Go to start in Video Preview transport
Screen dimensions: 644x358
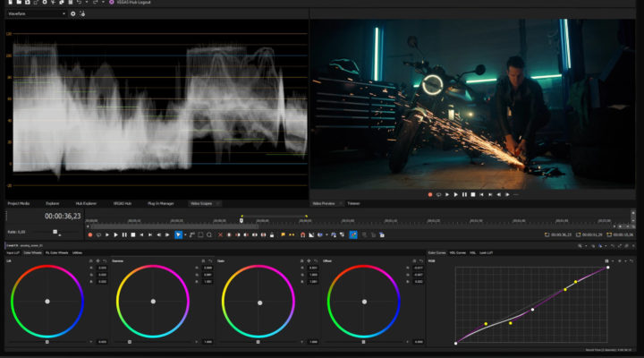point(482,195)
